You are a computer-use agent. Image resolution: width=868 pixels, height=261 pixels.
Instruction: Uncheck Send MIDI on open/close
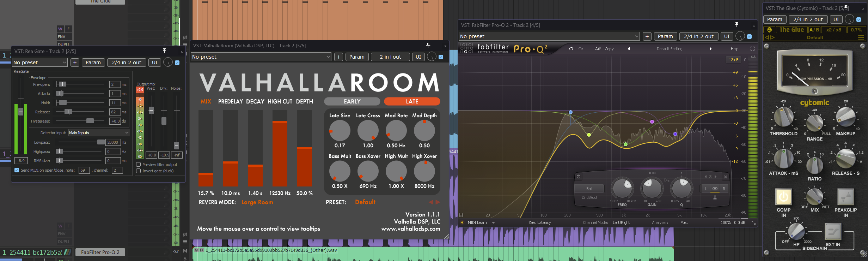(x=17, y=170)
